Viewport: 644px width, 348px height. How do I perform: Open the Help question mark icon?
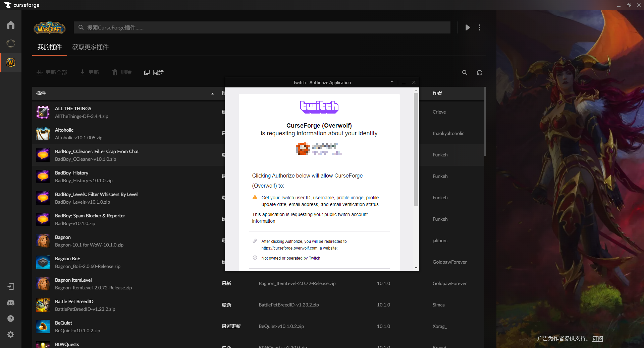point(11,319)
